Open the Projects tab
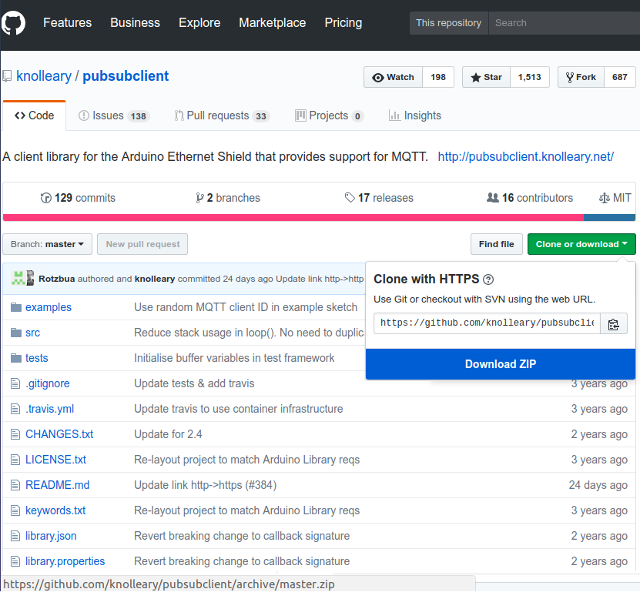The width and height of the screenshot is (640, 609). 329,116
